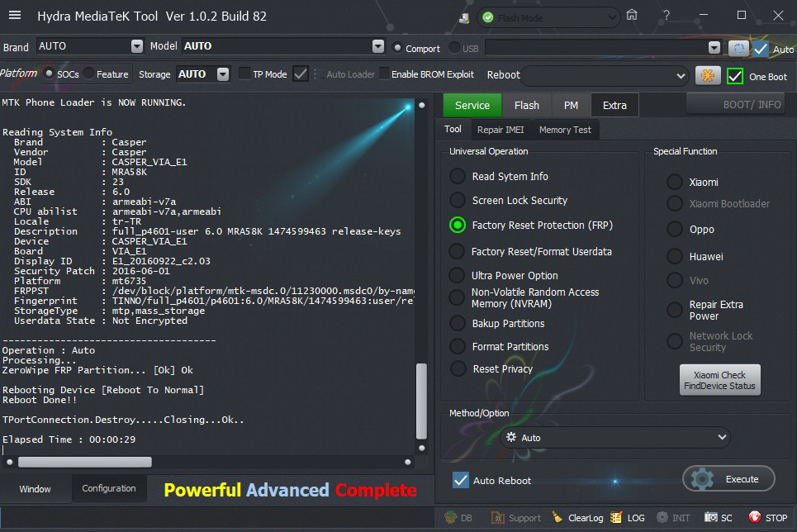Expand the Flash Mode dropdown

tap(612, 18)
